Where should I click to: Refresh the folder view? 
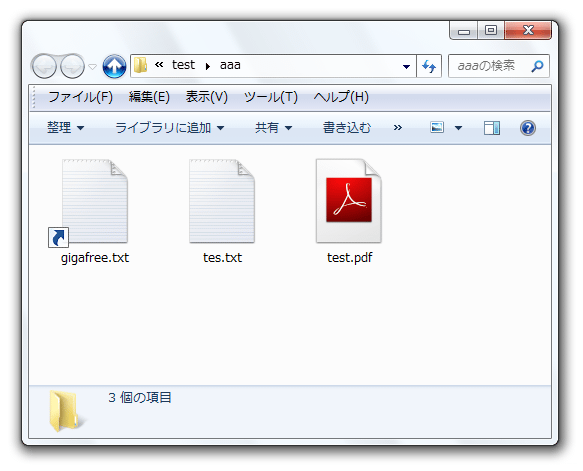[429, 66]
